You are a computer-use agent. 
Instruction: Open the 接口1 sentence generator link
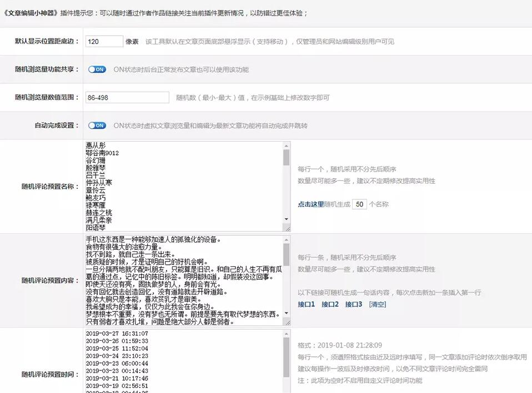pos(307,304)
